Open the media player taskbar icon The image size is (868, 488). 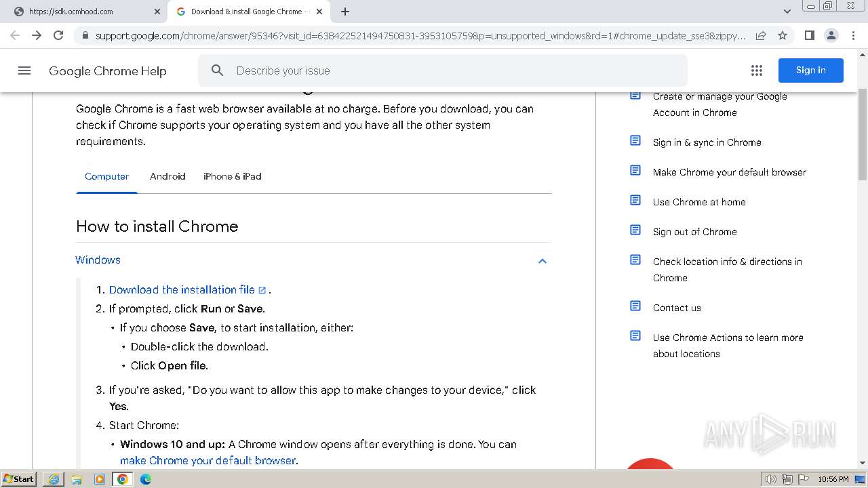[x=100, y=479]
